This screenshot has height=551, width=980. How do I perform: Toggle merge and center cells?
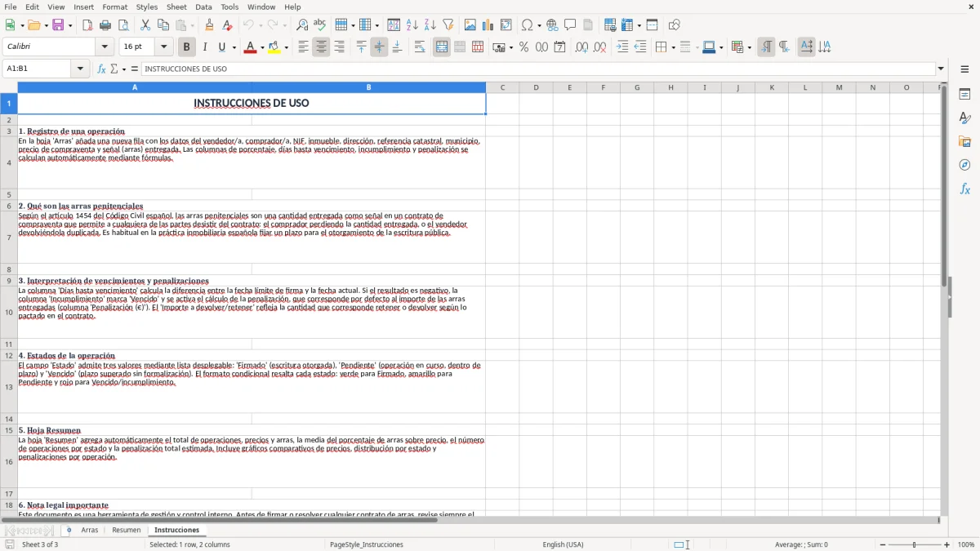442,47
